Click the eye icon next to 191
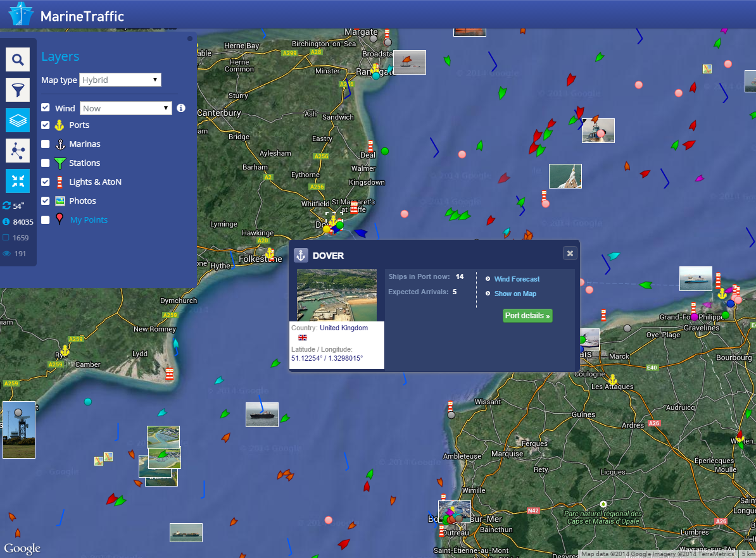The width and height of the screenshot is (756, 558). [7, 254]
